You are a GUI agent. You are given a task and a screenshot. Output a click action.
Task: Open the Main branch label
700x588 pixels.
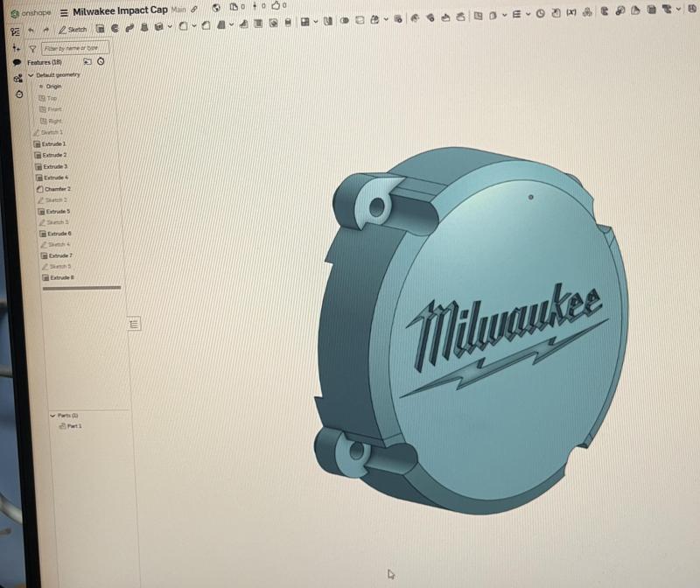click(178, 9)
